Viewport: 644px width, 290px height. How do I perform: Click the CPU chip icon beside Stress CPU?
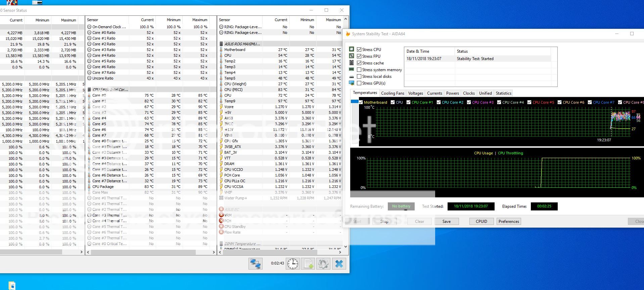coord(352,49)
